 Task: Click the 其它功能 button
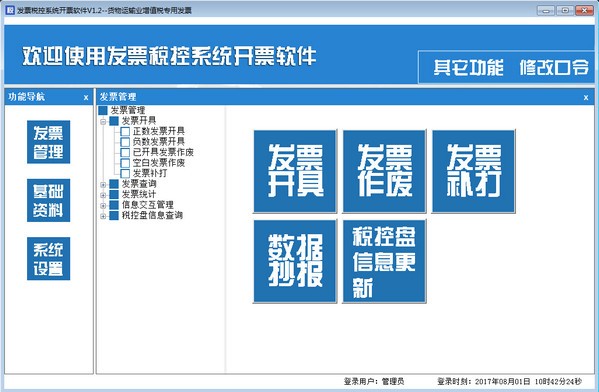468,68
